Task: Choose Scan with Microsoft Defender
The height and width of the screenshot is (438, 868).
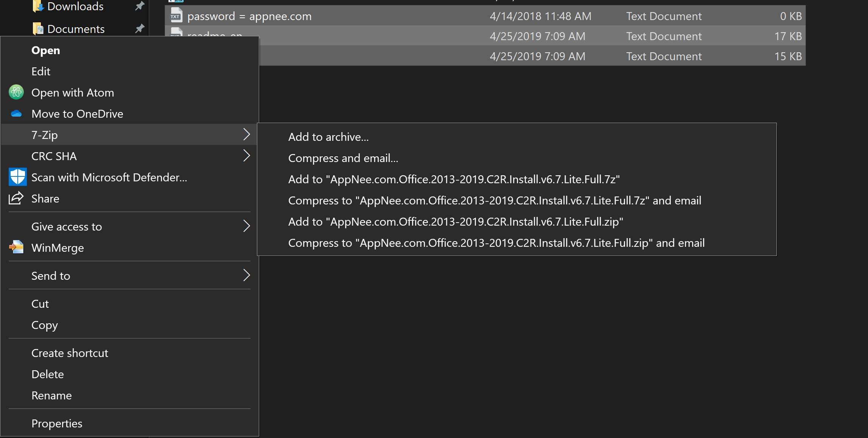Action: coord(129,177)
